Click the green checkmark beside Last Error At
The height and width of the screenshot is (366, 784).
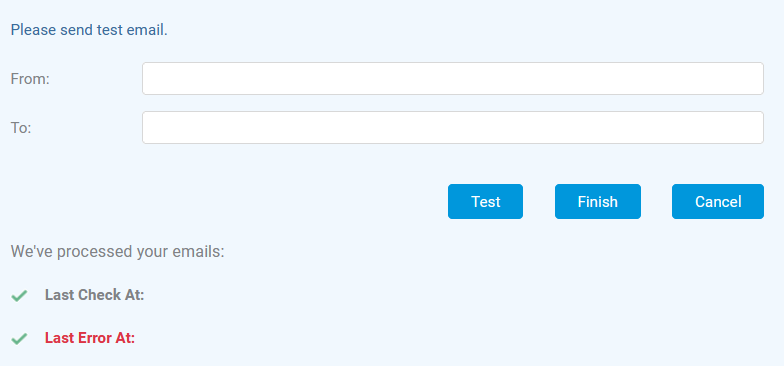click(x=19, y=339)
